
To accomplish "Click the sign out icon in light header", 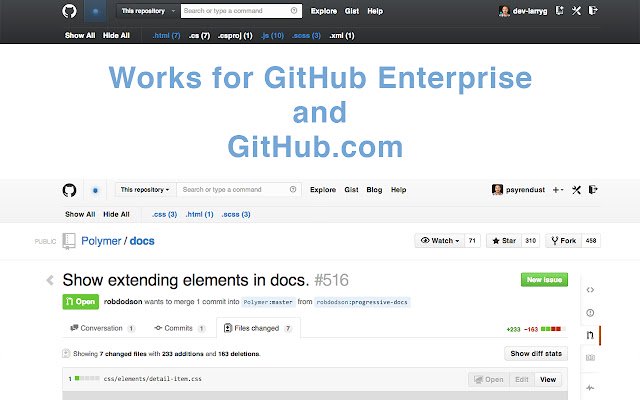I will (x=593, y=190).
